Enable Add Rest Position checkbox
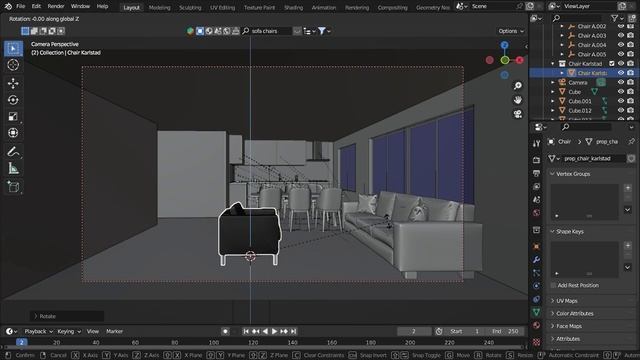The width and height of the screenshot is (640, 360). click(553, 285)
